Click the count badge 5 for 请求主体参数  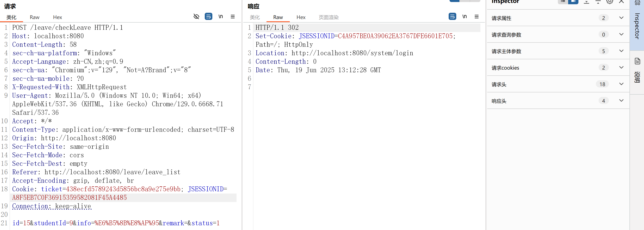pos(603,51)
